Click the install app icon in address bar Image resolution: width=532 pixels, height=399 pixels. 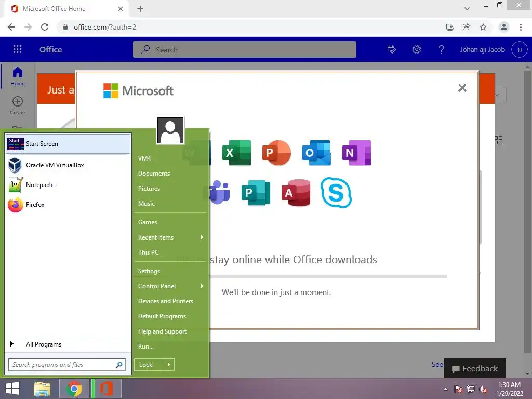[x=450, y=27]
